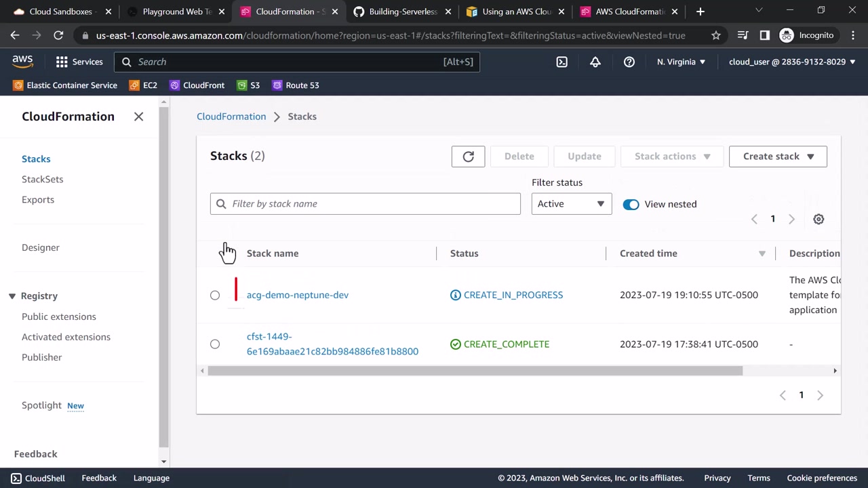The height and width of the screenshot is (488, 868).
Task: Collapse the Registry section
Action: pos(12,296)
